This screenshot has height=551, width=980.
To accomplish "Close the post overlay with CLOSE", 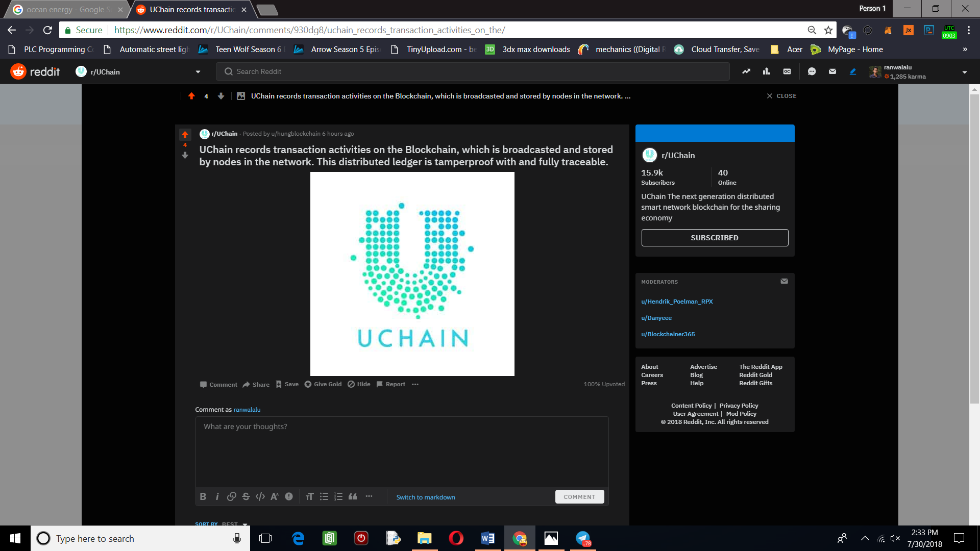I will click(x=781, y=96).
